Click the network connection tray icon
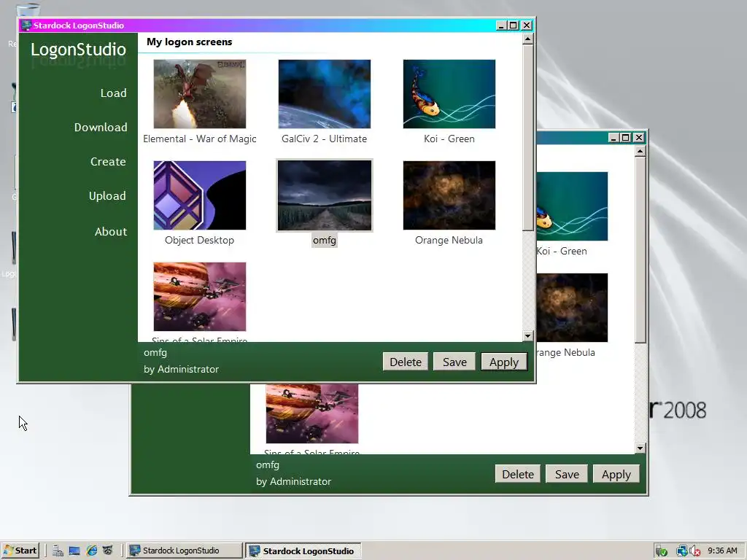747x560 pixels. [682, 551]
